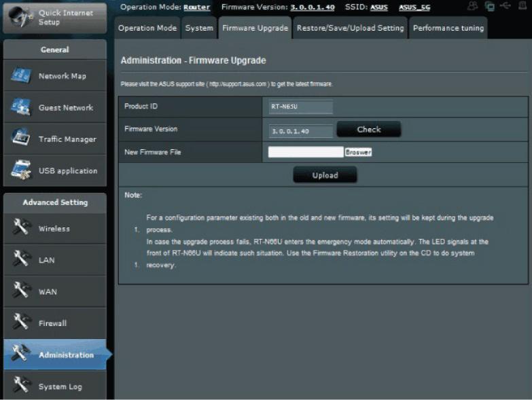This screenshot has width=532, height=400.
Task: Click the Advanced Setting section header
Action: pos(55,202)
